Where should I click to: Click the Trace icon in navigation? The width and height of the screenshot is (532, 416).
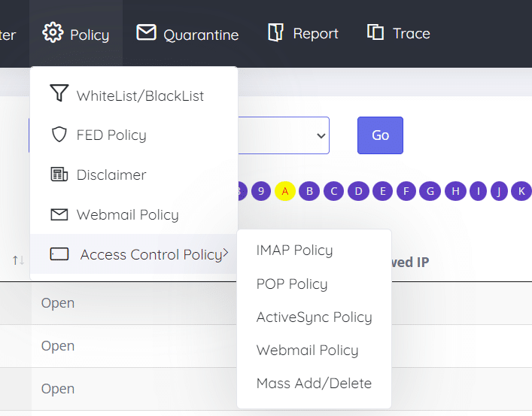[x=375, y=33]
